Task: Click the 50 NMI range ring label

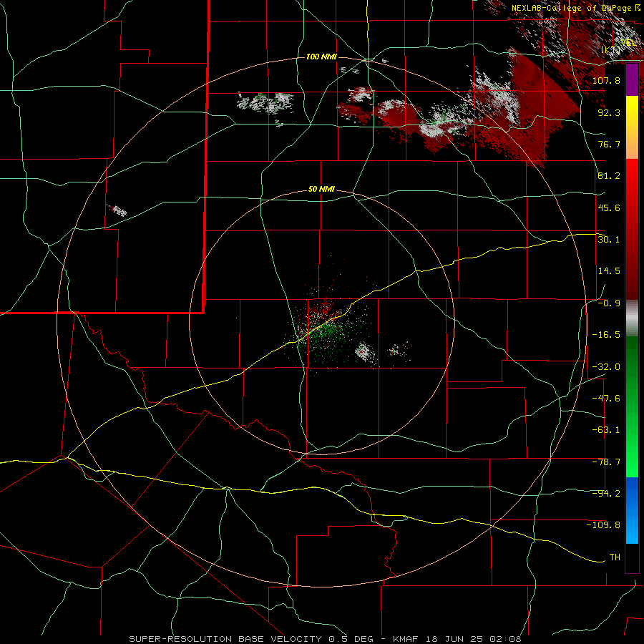Action: (x=321, y=189)
